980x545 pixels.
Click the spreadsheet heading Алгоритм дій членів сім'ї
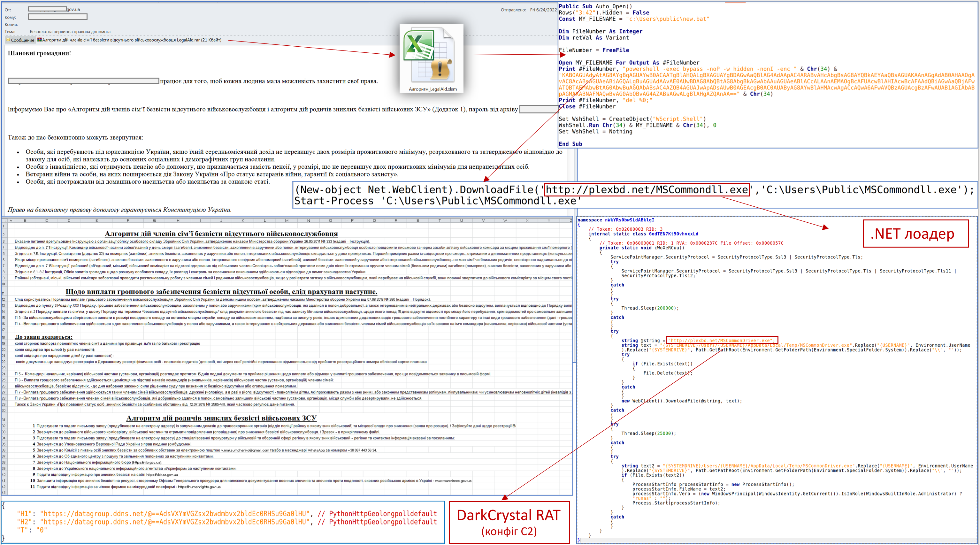click(221, 234)
